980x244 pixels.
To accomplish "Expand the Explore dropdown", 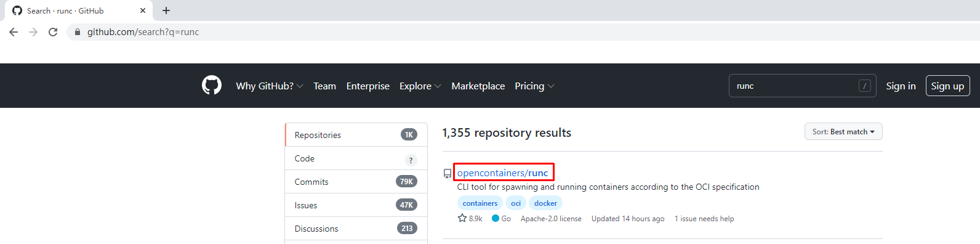I will point(420,86).
